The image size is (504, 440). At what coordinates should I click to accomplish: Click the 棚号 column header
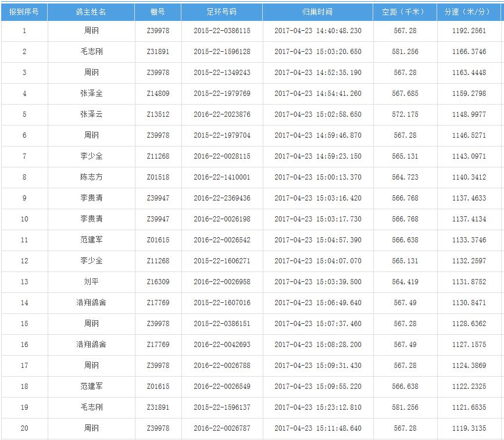(x=158, y=12)
